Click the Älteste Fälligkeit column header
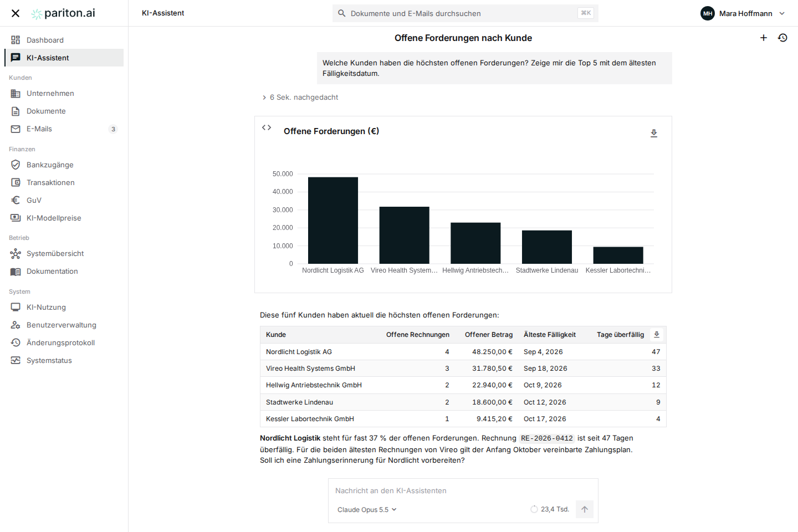This screenshot has height=532, width=798. [x=550, y=335]
